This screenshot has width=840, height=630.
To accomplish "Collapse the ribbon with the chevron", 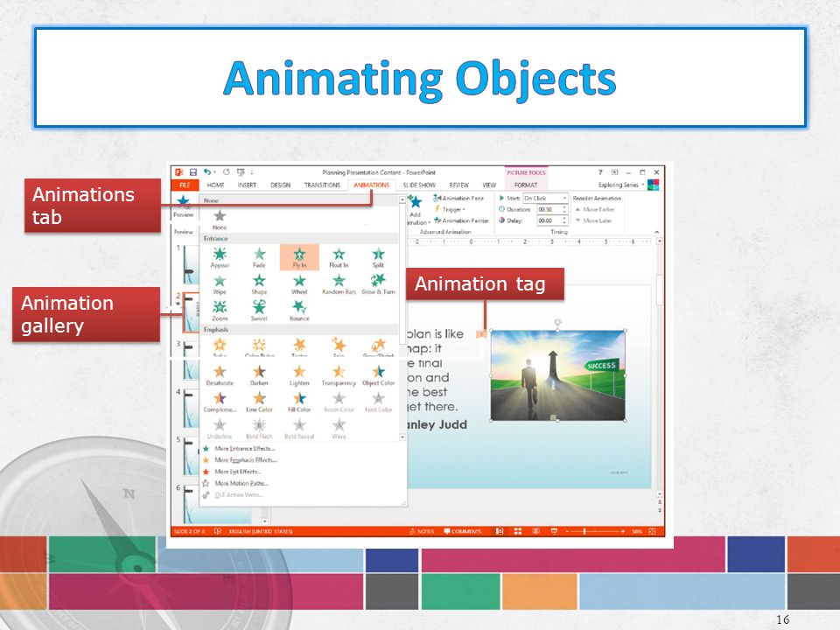I will tap(657, 232).
